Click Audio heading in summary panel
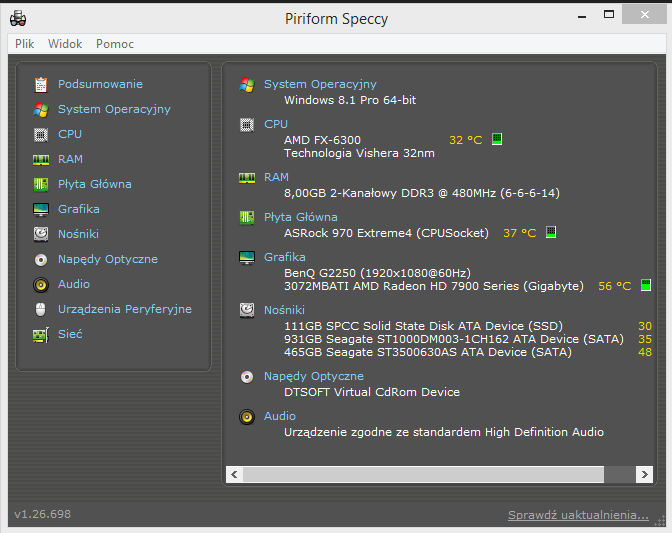 (x=279, y=416)
